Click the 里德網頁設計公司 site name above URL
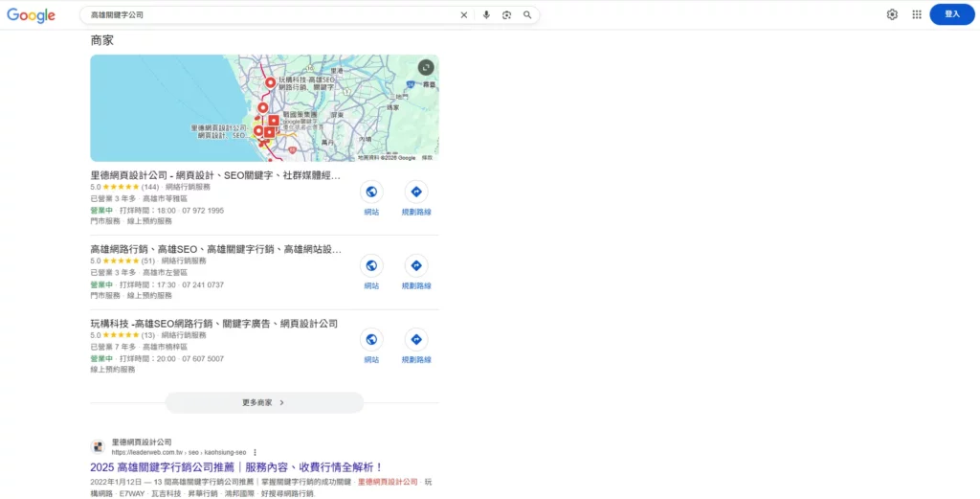The width and height of the screenshot is (980, 499). coord(142,442)
